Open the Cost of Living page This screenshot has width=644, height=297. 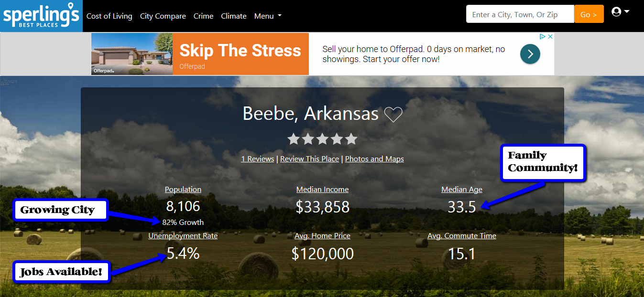[x=109, y=16]
